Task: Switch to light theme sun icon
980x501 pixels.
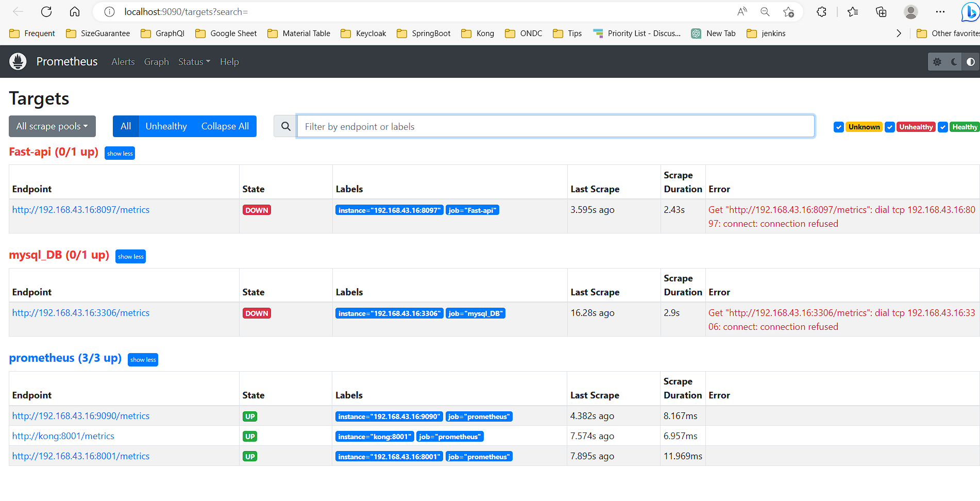Action: (937, 62)
